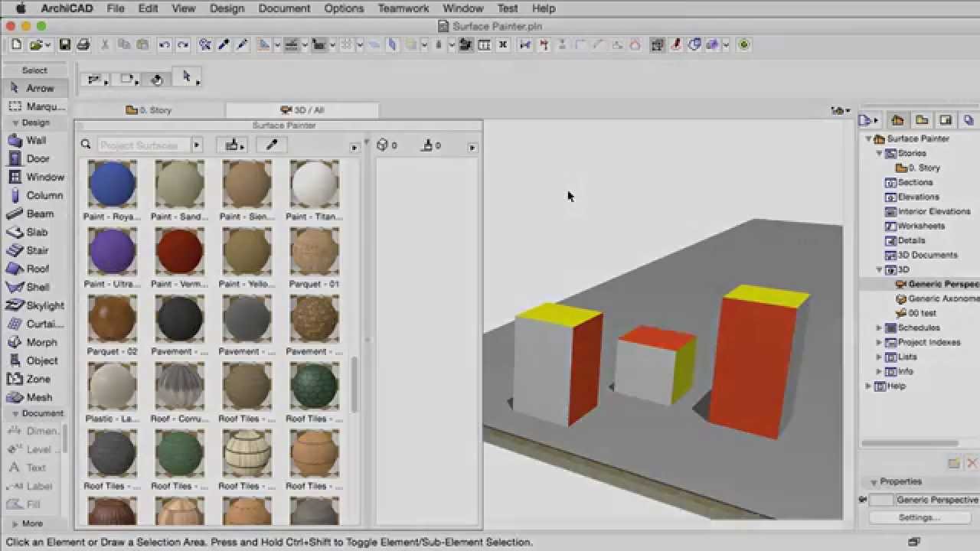Click the Save toolbar icon
This screenshot has height=551, width=980.
[65, 45]
